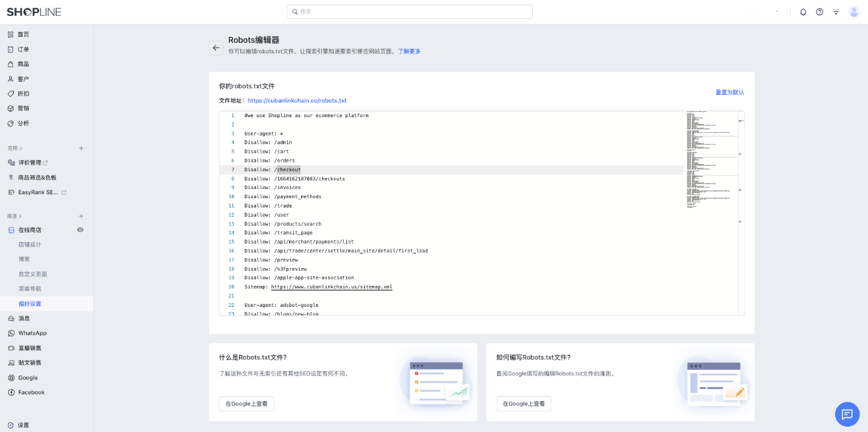Click the top search input field

[410, 12]
